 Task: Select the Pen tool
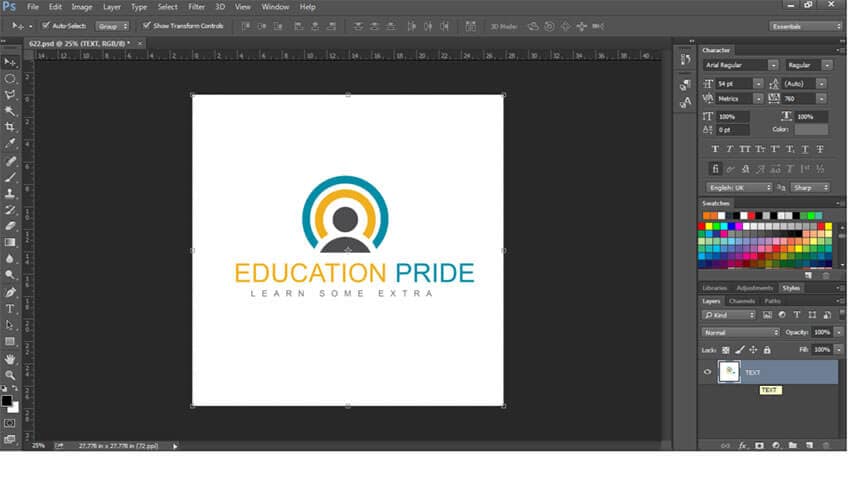pos(10,293)
